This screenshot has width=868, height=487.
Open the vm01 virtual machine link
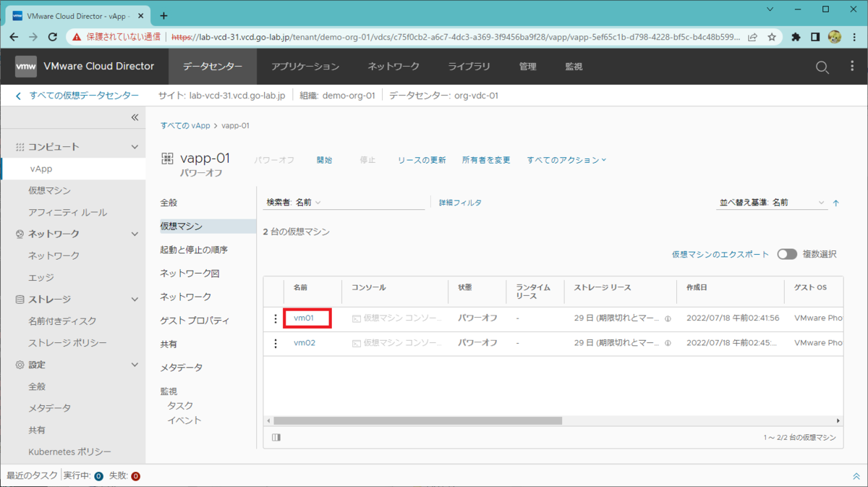[305, 318]
